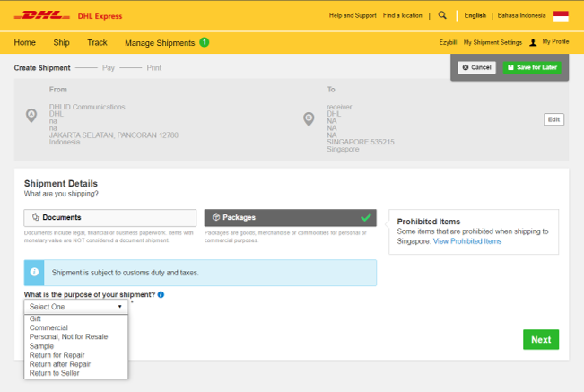The height and width of the screenshot is (392, 584).
Task: Switch language to English
Action: coord(475,15)
